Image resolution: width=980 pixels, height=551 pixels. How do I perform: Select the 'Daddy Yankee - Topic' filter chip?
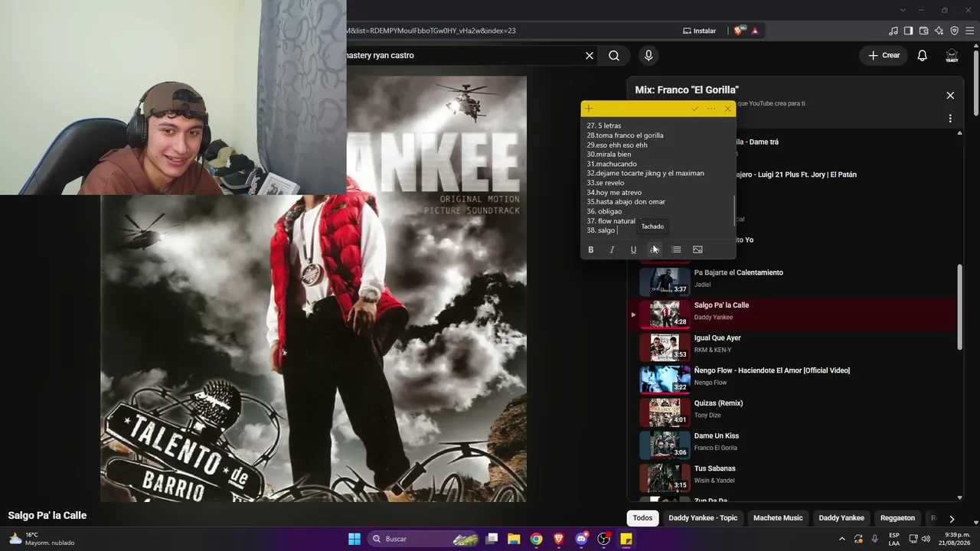[x=703, y=518]
